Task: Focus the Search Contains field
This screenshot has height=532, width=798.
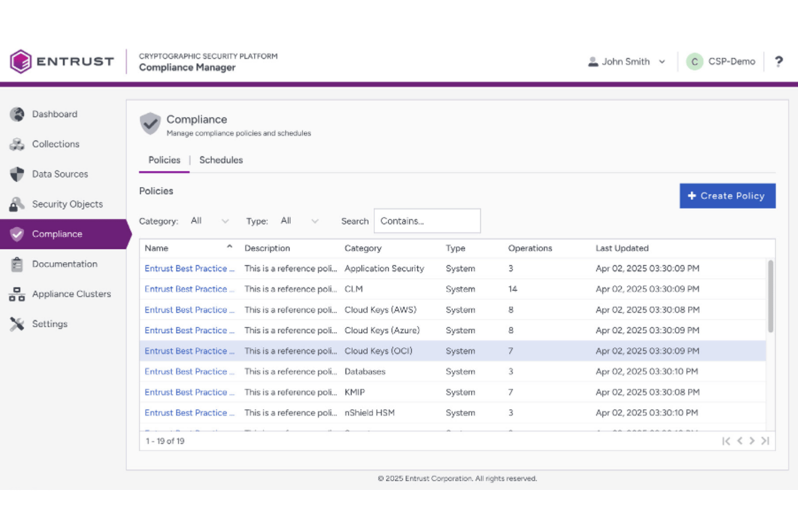Action: point(427,221)
